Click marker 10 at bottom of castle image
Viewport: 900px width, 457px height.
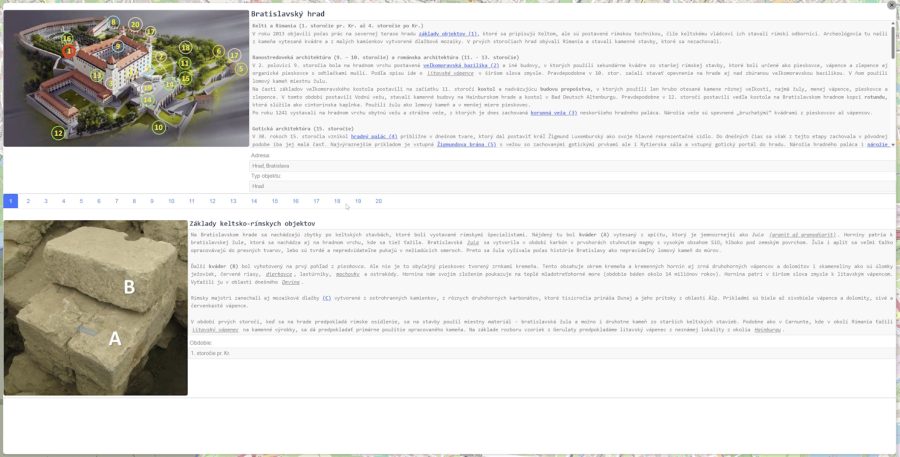click(158, 127)
